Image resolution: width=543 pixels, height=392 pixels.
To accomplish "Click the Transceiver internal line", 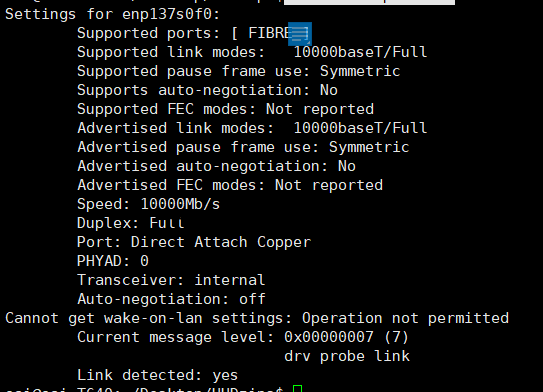I will [x=171, y=280].
